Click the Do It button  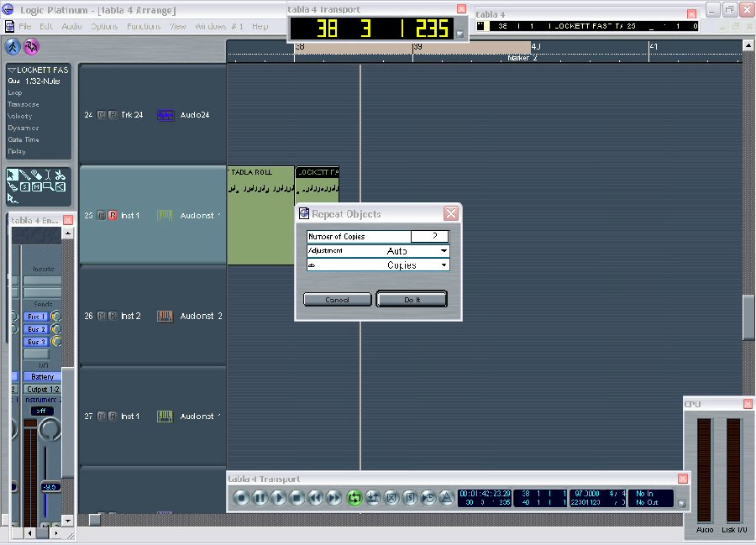coord(412,300)
